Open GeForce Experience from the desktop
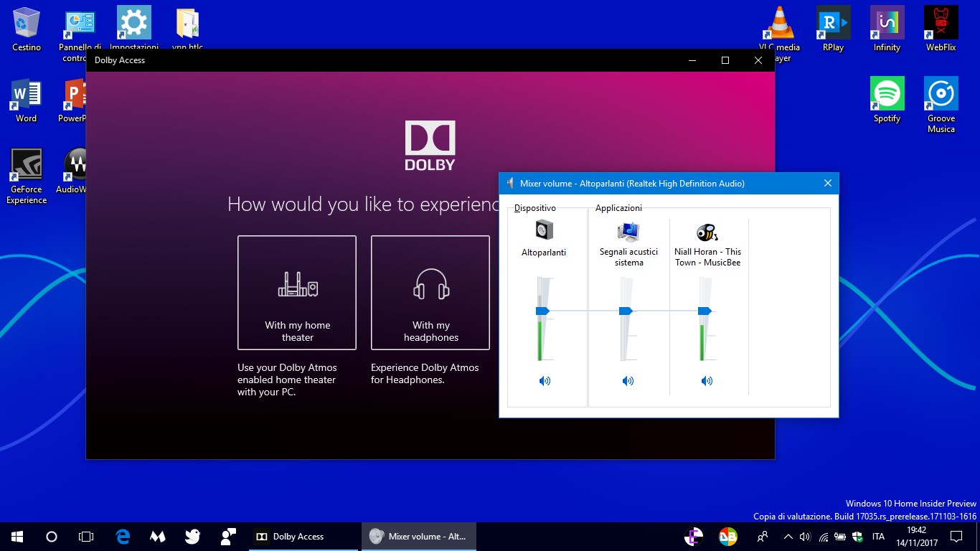The width and height of the screenshot is (980, 551). click(x=26, y=163)
